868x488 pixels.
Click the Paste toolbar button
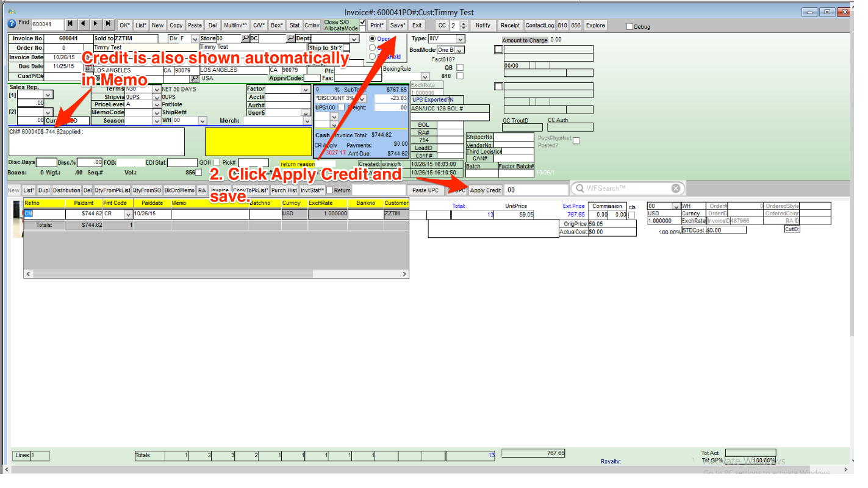pos(195,25)
